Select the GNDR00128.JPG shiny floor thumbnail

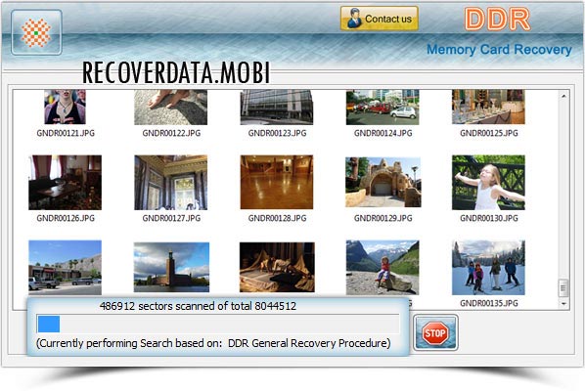tap(277, 182)
